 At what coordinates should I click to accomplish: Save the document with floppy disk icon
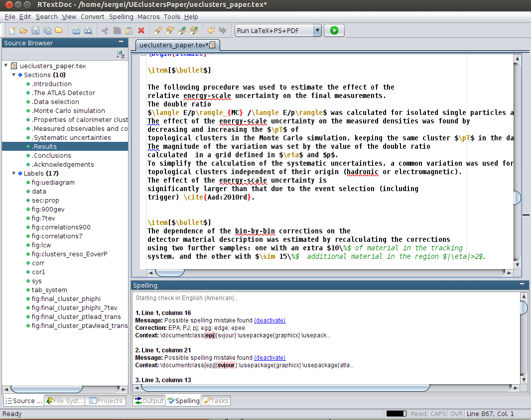pyautogui.click(x=36, y=30)
